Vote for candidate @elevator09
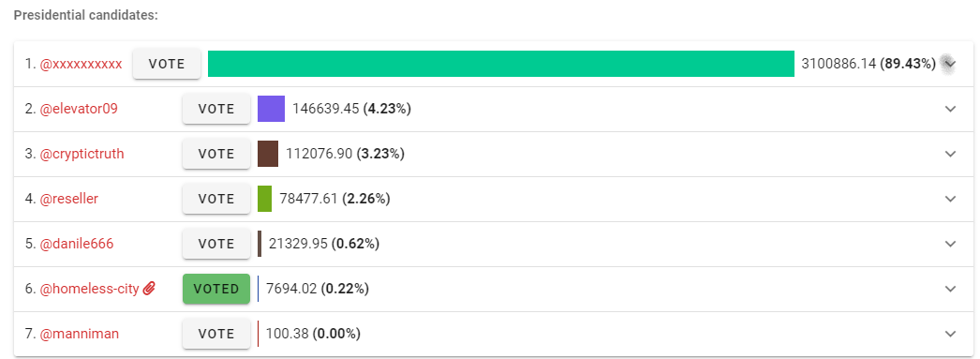980x359 pixels. [216, 109]
